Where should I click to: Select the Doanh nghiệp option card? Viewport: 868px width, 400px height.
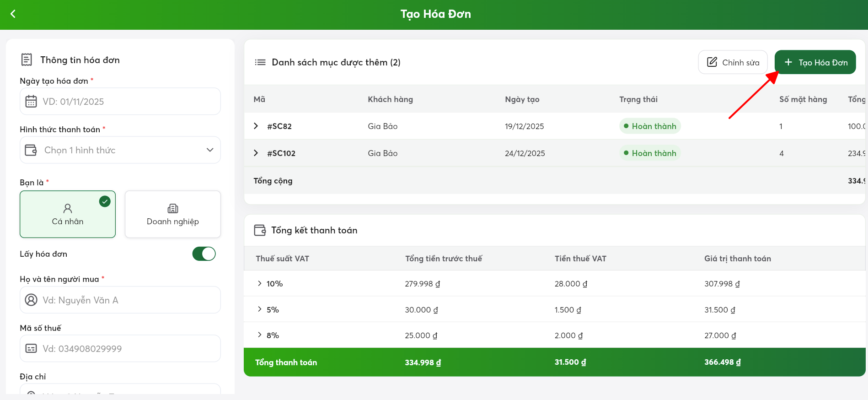click(173, 214)
